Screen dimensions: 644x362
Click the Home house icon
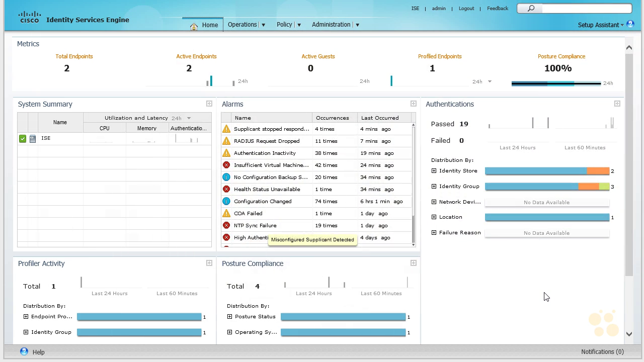point(194,26)
